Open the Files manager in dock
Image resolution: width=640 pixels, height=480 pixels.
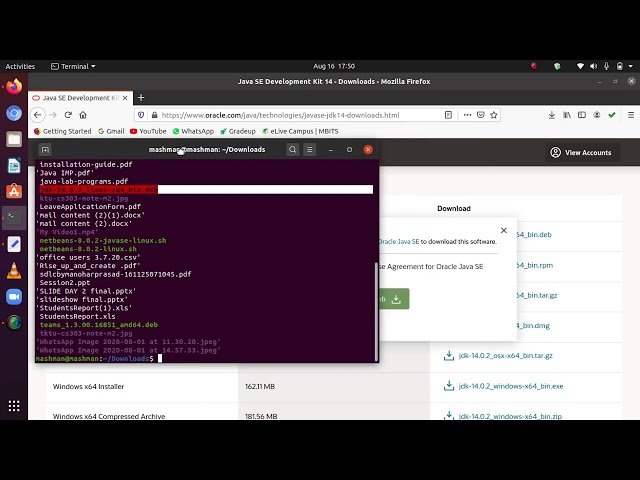pyautogui.click(x=14, y=139)
